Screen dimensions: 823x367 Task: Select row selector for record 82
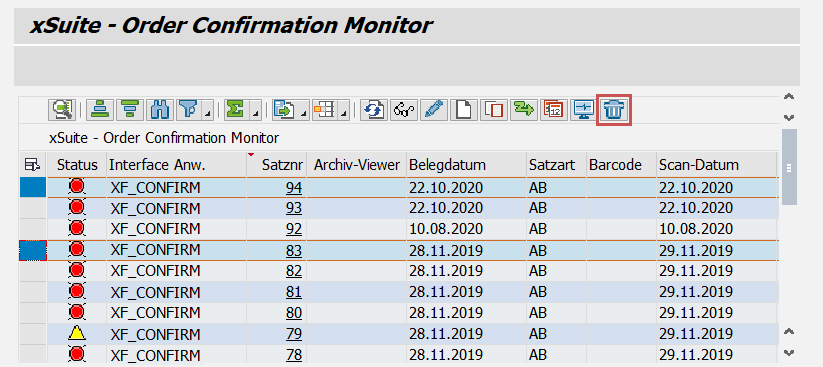tap(33, 271)
